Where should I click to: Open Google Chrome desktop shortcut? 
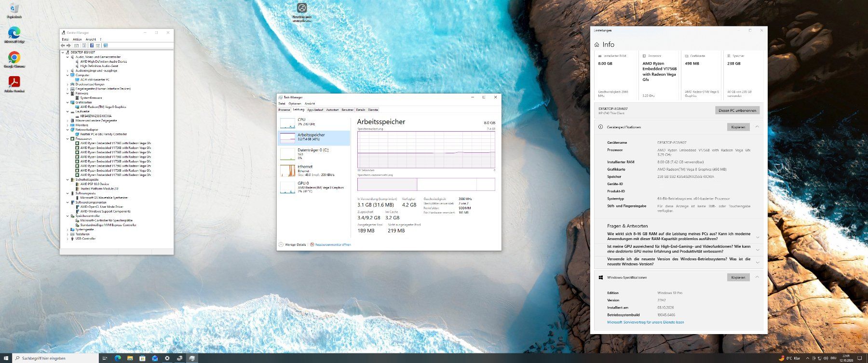click(x=14, y=59)
